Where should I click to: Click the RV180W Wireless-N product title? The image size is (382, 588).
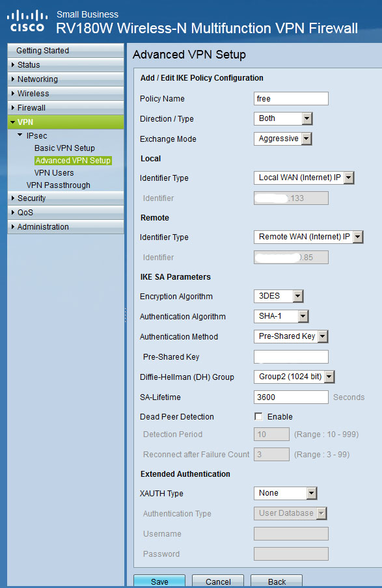click(x=207, y=28)
